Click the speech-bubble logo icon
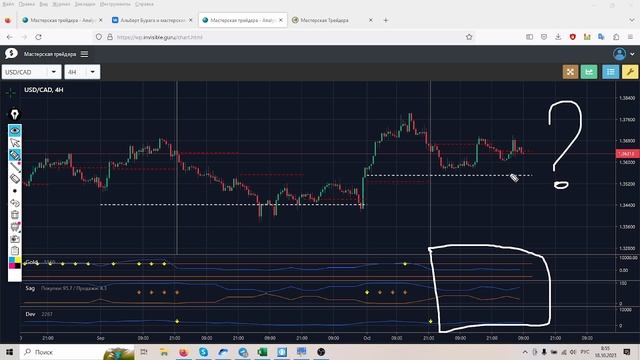Viewport: 640px width, 360px height. pyautogui.click(x=11, y=53)
